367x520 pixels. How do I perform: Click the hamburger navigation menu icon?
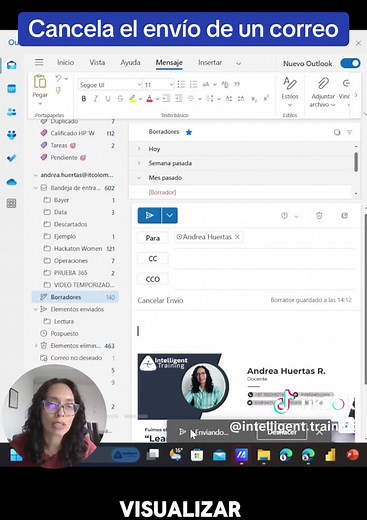39,62
